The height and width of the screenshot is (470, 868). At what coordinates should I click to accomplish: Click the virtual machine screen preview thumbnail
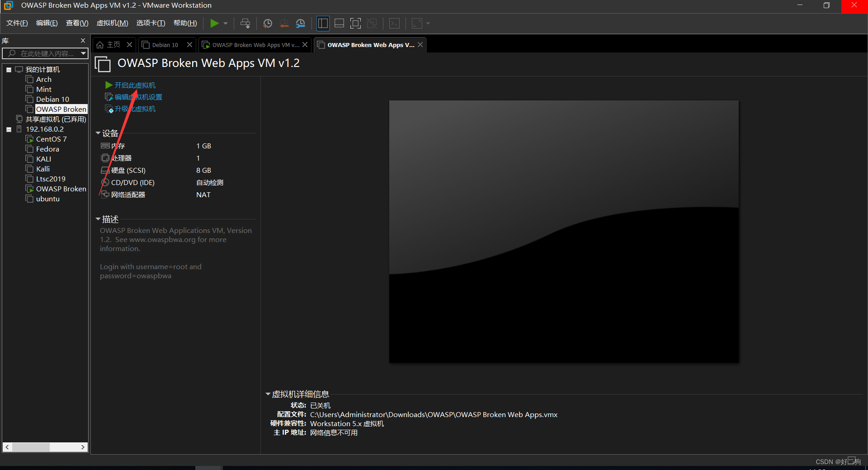click(x=564, y=231)
